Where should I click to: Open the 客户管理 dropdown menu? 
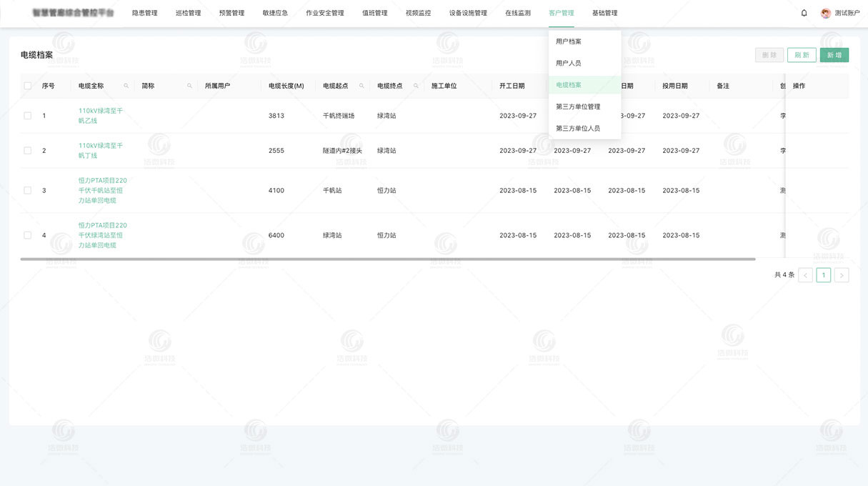[x=561, y=13]
